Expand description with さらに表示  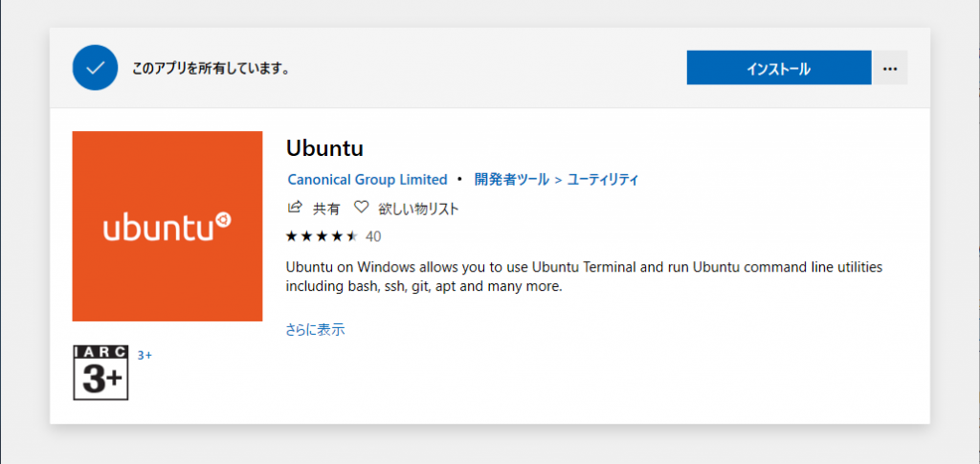(x=316, y=330)
